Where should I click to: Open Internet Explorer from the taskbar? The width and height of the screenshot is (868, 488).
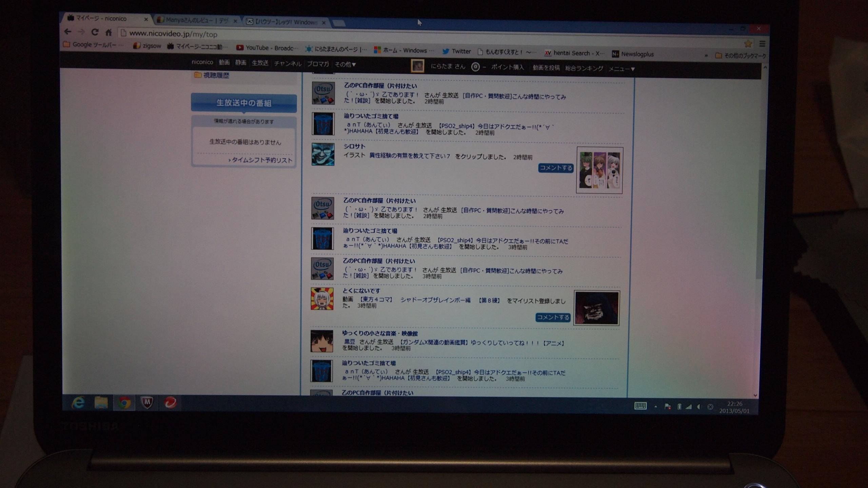click(x=78, y=403)
